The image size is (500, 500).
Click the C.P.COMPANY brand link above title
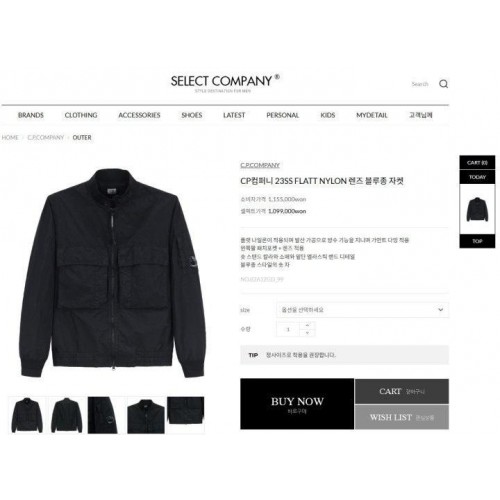(x=260, y=165)
